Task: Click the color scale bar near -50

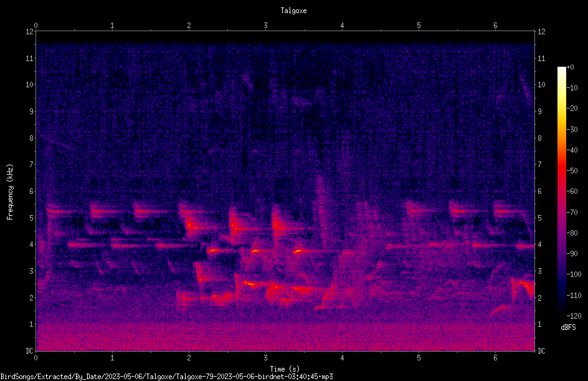Action: [561, 170]
